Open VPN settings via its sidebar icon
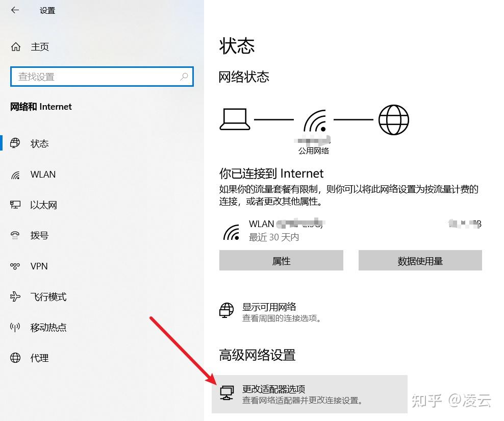The width and height of the screenshot is (504, 421). tap(15, 266)
